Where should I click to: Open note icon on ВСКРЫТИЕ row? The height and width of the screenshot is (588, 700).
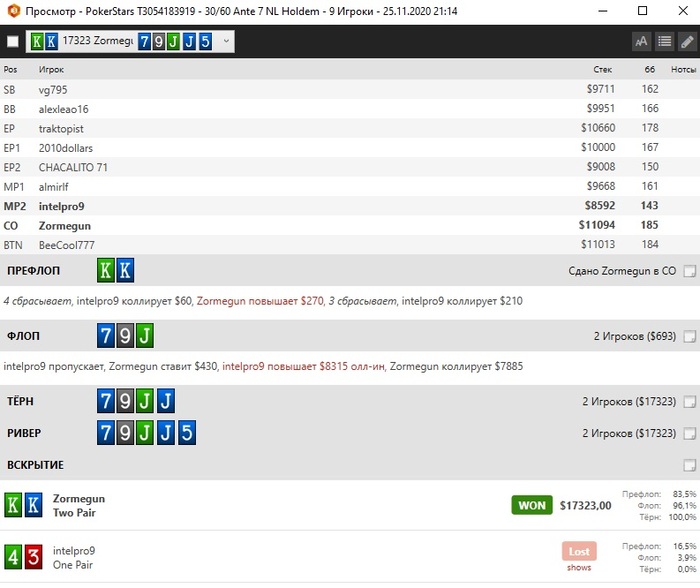tap(690, 465)
